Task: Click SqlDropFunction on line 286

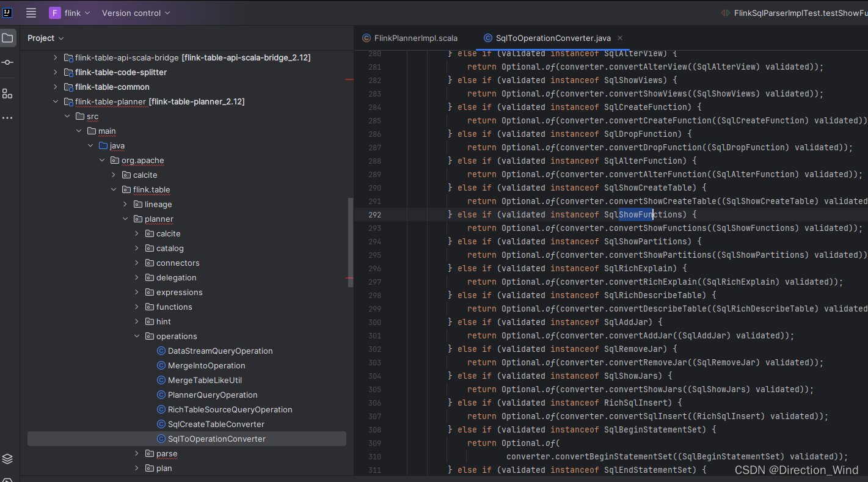Action: 641,134
